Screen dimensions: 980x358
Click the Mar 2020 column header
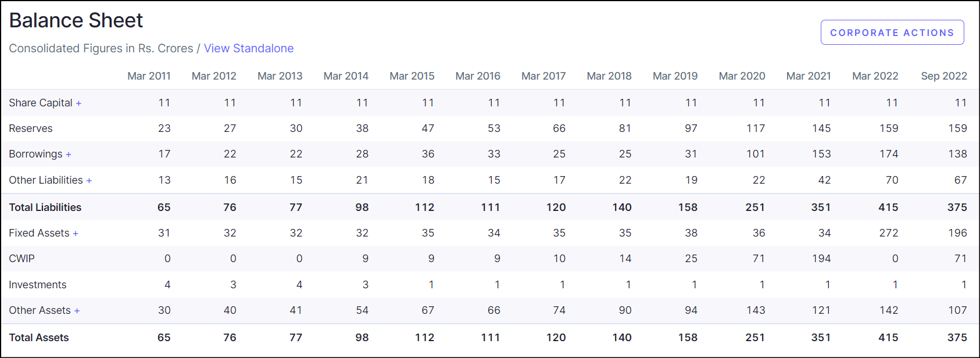pyautogui.click(x=742, y=76)
